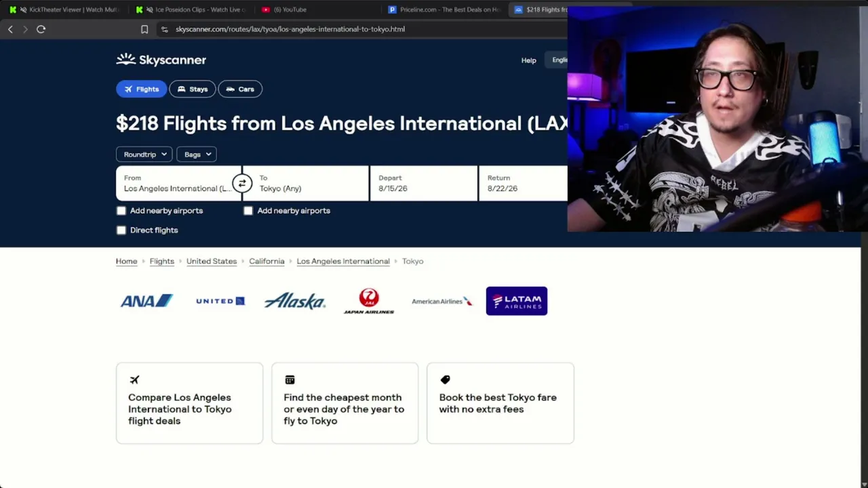Click the browser forward arrow
The width and height of the screenshot is (868, 488).
(25, 29)
